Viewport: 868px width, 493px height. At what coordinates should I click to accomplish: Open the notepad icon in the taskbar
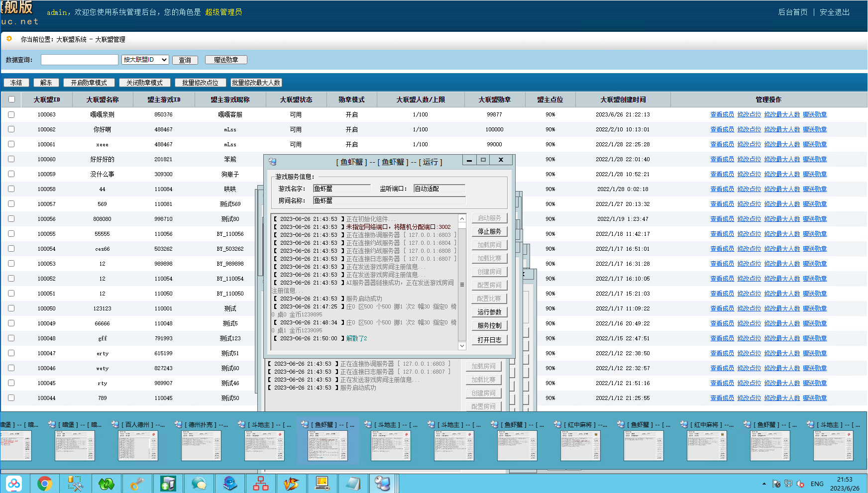353,484
